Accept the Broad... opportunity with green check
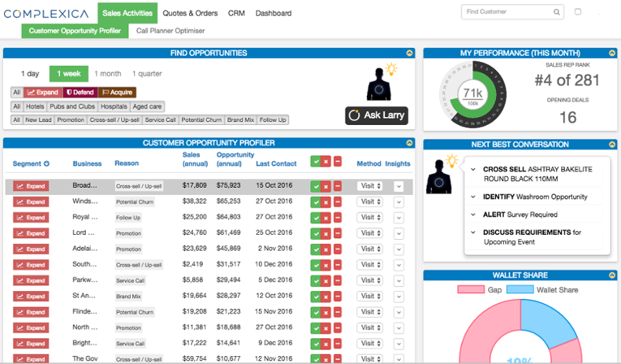 pyautogui.click(x=316, y=186)
